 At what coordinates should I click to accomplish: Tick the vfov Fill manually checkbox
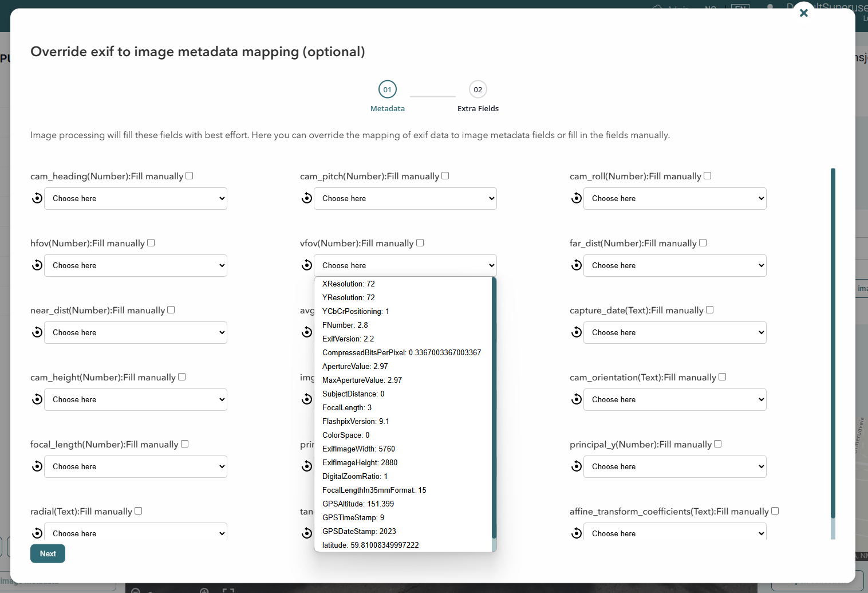420,243
